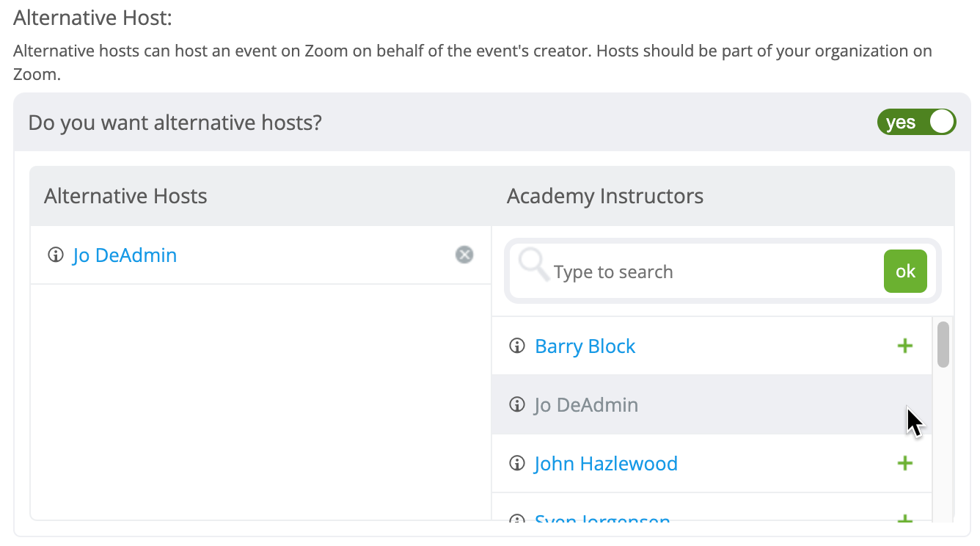The height and width of the screenshot is (546, 980).
Task: Add Sven Jorgensen with the plus icon
Action: click(x=905, y=520)
